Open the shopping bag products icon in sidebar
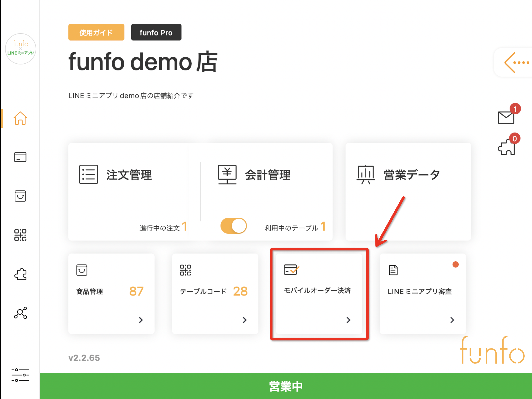532x399 pixels. click(x=20, y=196)
